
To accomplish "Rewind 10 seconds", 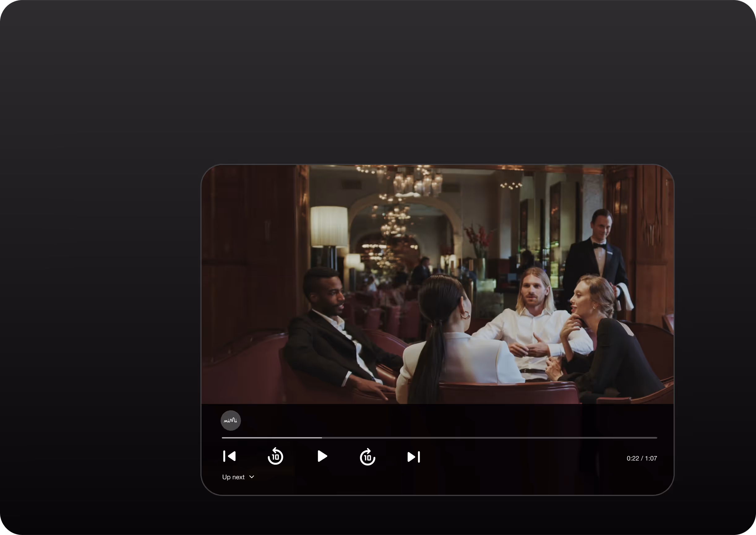I will point(275,456).
